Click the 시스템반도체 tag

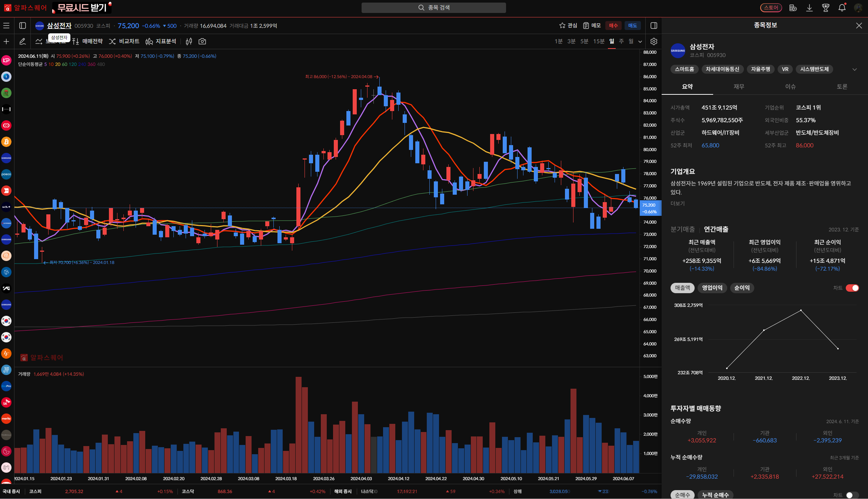click(814, 70)
